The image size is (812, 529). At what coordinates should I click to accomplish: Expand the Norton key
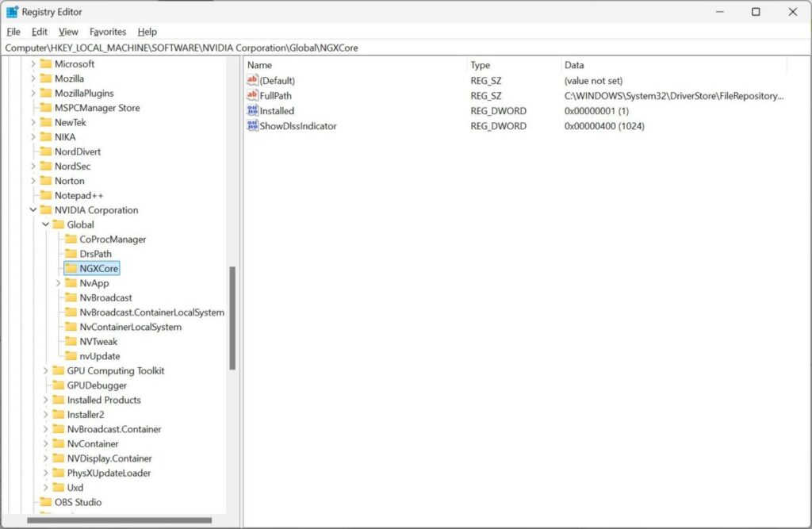tap(33, 181)
